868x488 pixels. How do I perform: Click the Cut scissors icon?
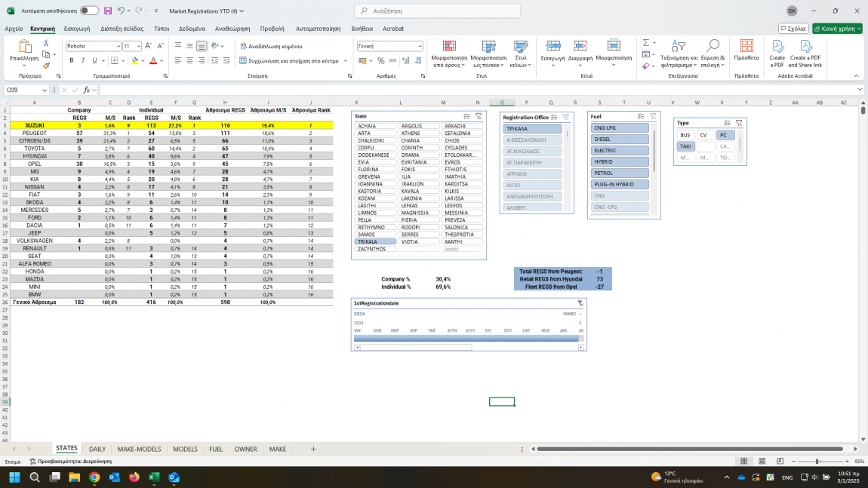click(x=46, y=43)
